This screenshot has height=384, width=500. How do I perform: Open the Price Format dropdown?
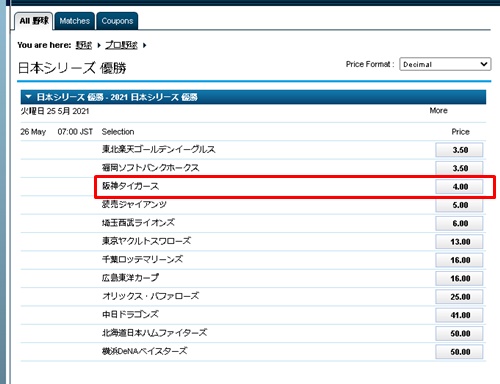click(x=445, y=64)
